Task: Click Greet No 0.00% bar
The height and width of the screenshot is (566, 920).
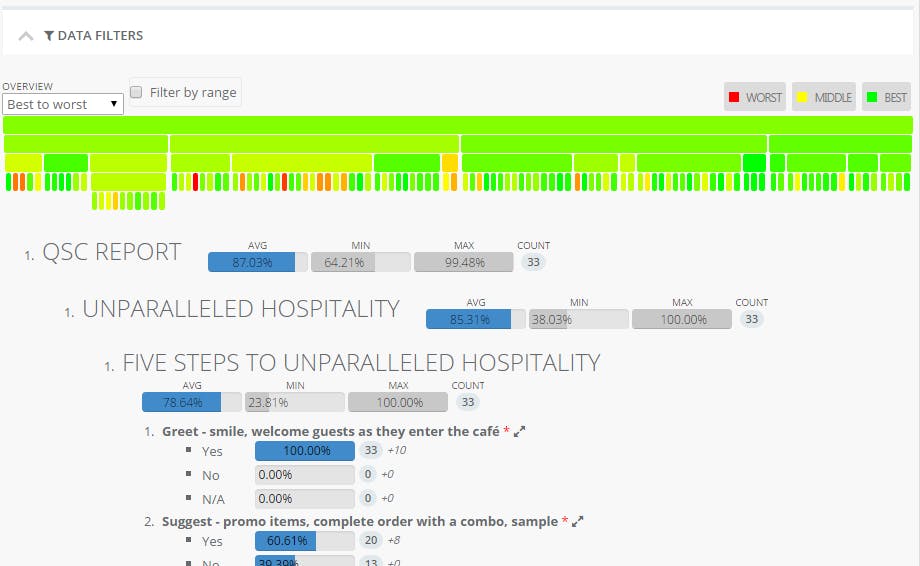Action: [305, 475]
